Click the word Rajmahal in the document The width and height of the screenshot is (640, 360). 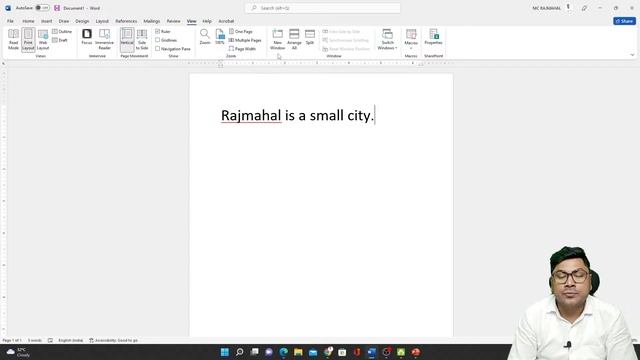(251, 115)
